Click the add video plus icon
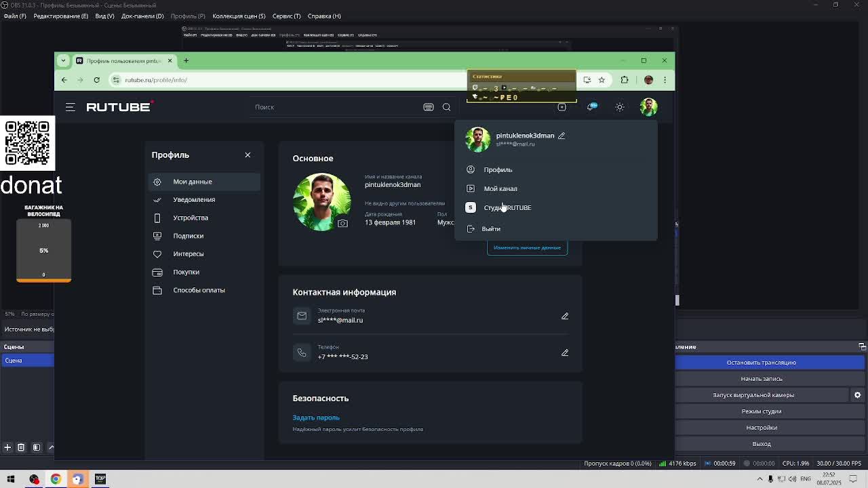 [561, 107]
